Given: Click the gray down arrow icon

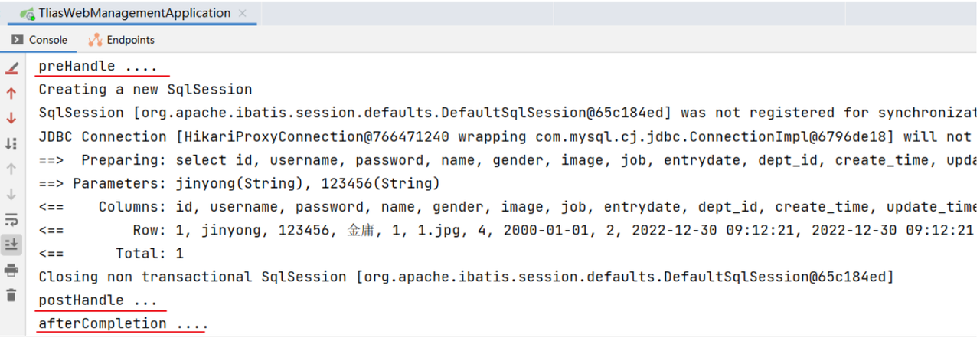Looking at the screenshot, I should 11,194.
